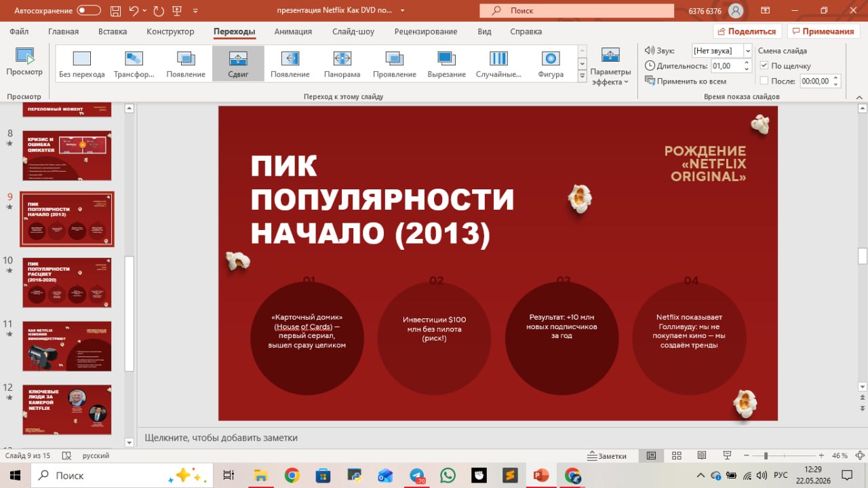
Task: Show next row of transitions gallery
Action: (582, 64)
